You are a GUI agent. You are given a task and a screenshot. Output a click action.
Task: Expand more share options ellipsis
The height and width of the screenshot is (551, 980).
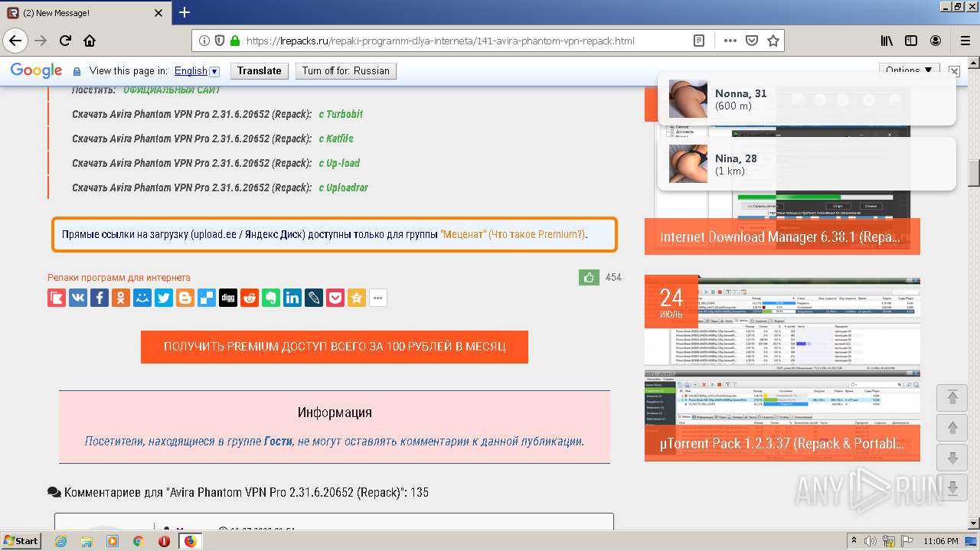378,298
